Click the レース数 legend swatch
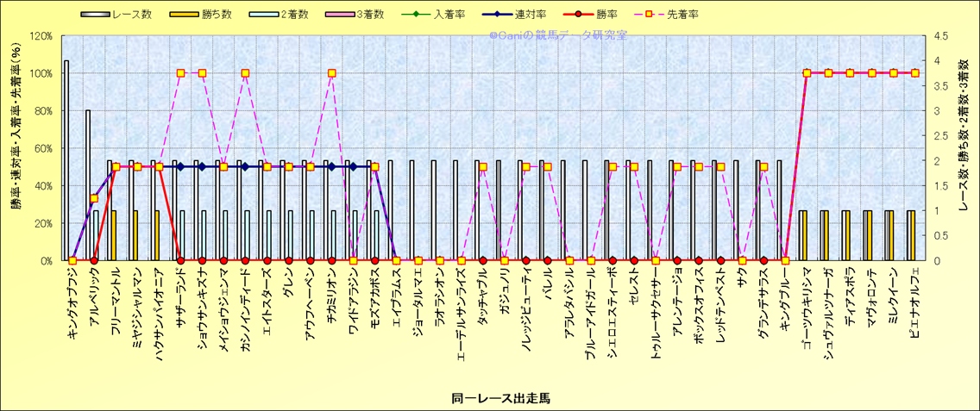Image resolution: width=980 pixels, height=411 pixels. click(96, 14)
